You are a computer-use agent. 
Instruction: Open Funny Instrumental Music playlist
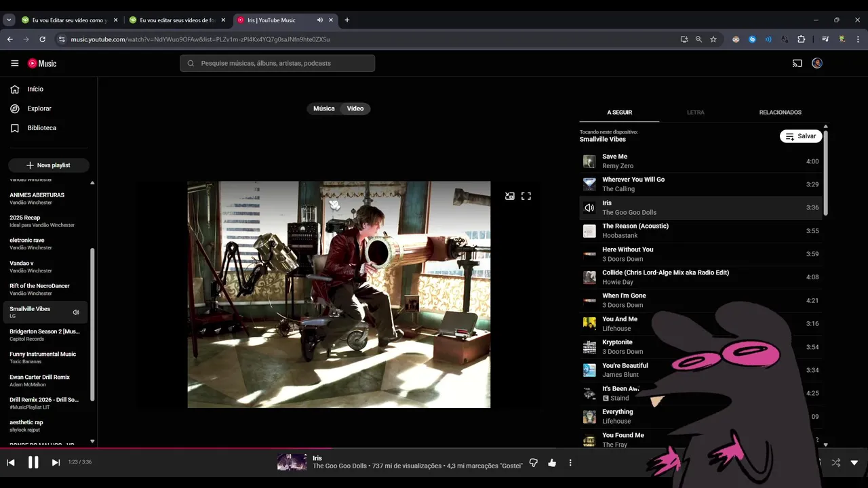(x=45, y=357)
